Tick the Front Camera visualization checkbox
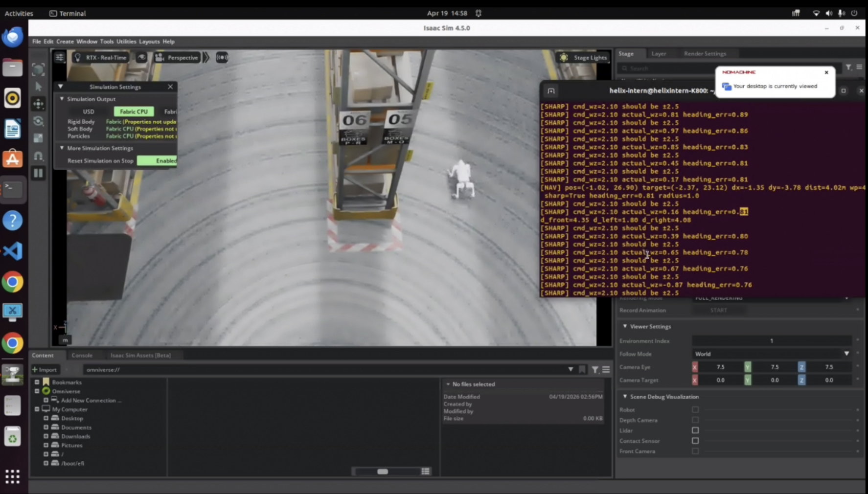Image resolution: width=868 pixels, height=494 pixels. [695, 451]
